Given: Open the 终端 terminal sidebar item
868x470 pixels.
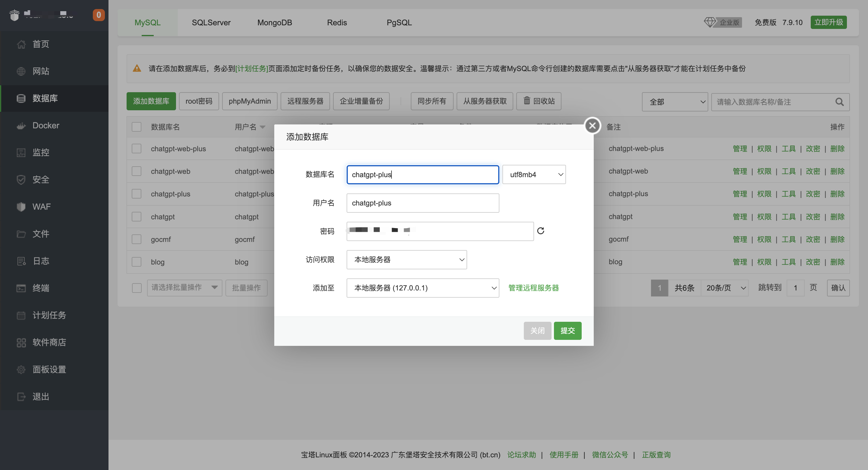Looking at the screenshot, I should pos(40,288).
